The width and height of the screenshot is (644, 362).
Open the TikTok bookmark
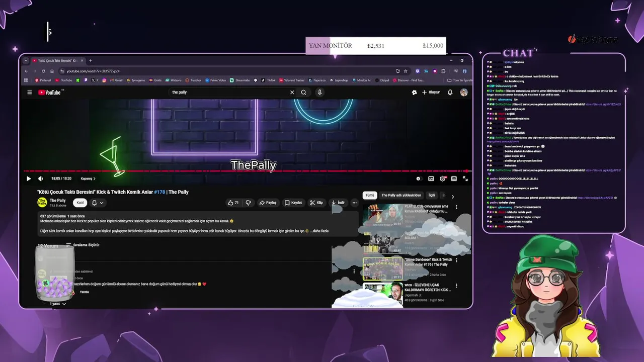[269, 80]
